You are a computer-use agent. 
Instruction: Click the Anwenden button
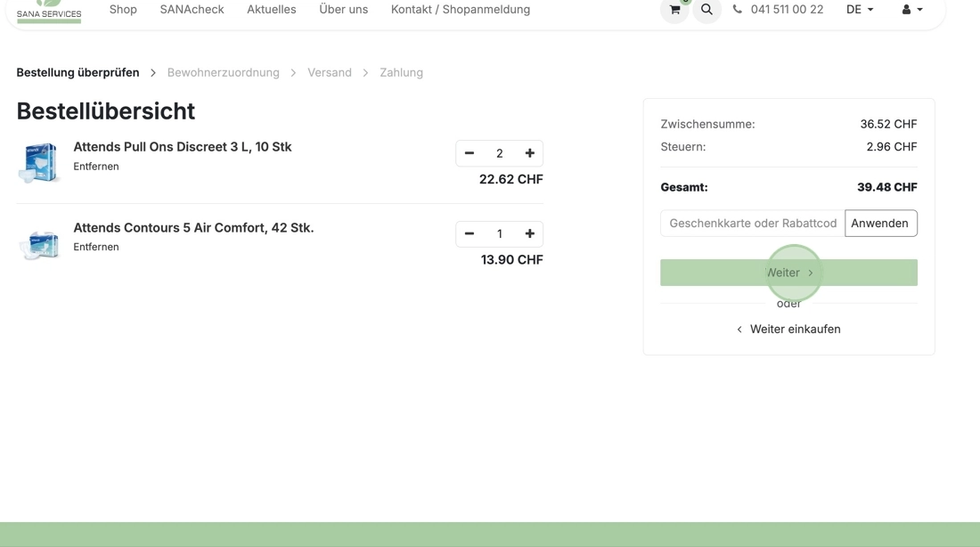[880, 224]
